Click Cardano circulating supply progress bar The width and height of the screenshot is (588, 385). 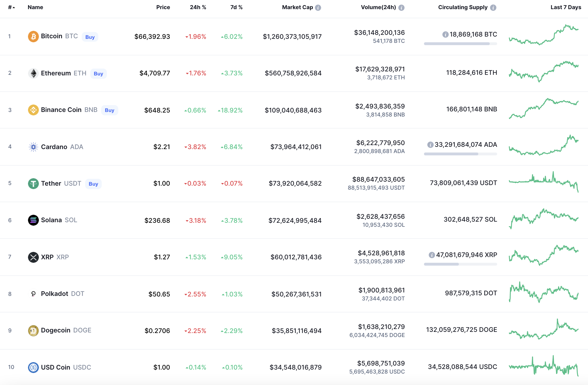[x=460, y=154]
